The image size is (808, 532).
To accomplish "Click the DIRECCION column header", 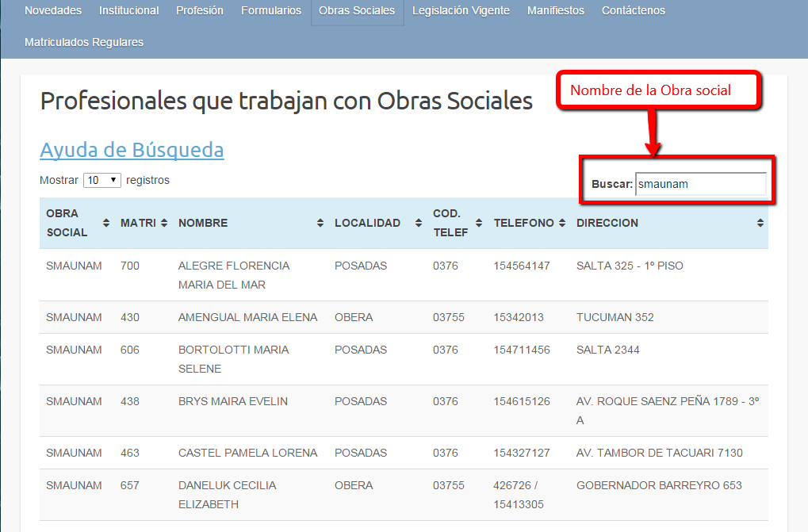I will coord(669,223).
